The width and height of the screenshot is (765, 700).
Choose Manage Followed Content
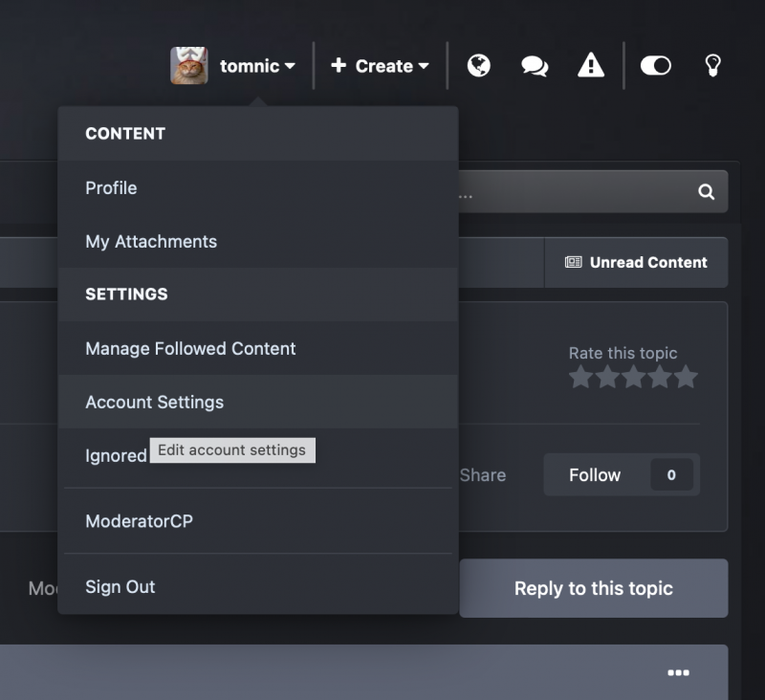(190, 349)
